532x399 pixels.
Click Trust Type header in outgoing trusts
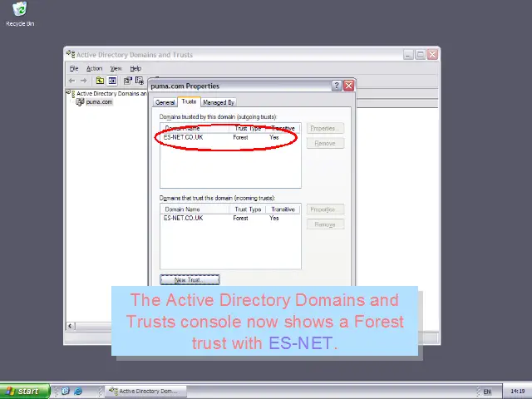pos(248,128)
